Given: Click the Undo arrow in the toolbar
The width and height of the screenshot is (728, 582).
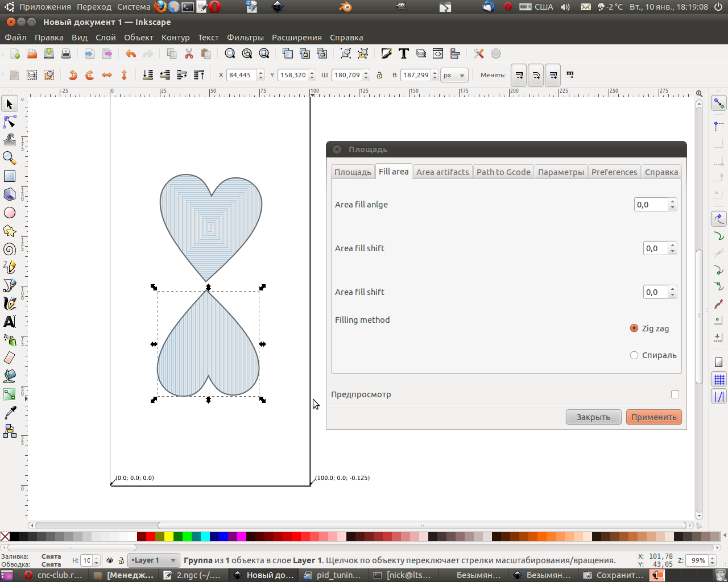Looking at the screenshot, I should coord(131,53).
